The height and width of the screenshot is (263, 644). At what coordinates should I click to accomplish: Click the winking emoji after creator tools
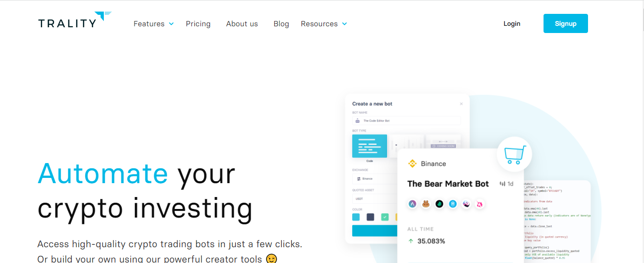271,259
